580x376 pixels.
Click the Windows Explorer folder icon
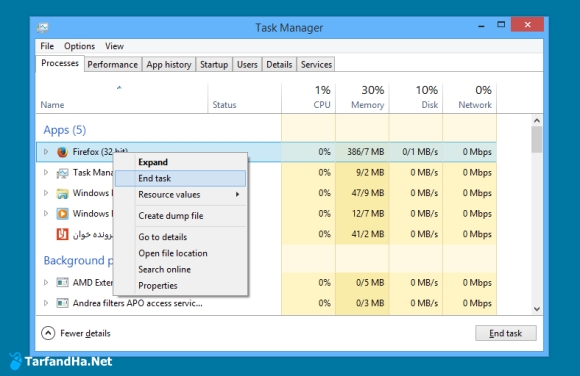[x=63, y=193]
